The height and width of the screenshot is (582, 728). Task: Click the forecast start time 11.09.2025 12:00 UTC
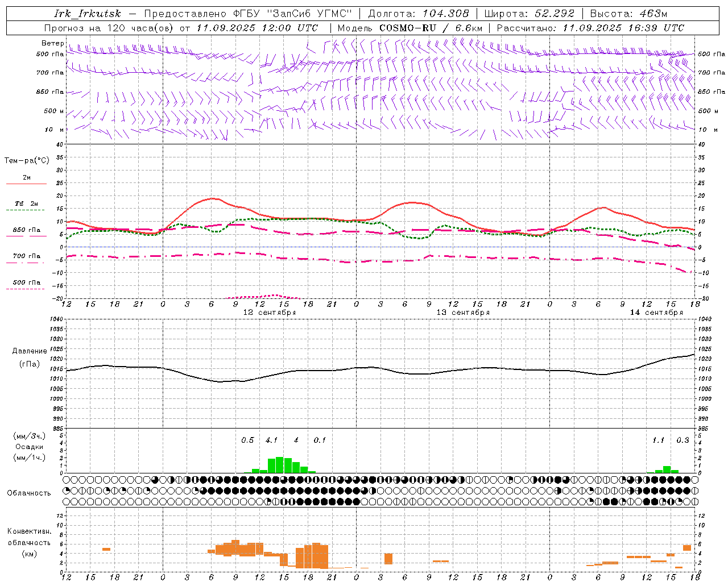coord(258,28)
